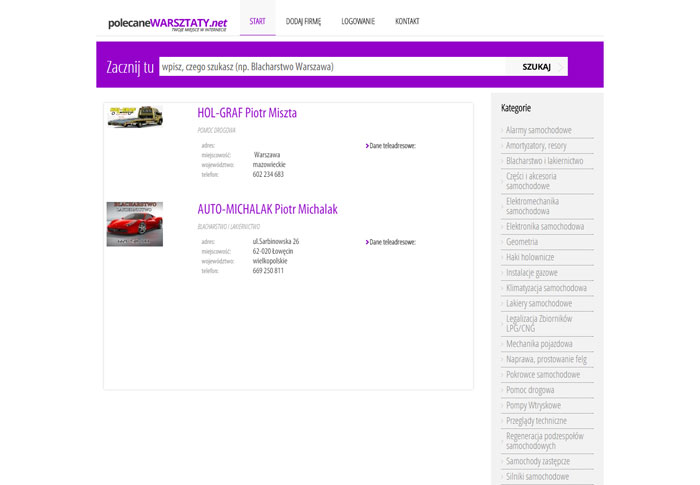The height and width of the screenshot is (485, 700).
Task: Open Naprawa, prostowanie felg category
Action: 546,359
